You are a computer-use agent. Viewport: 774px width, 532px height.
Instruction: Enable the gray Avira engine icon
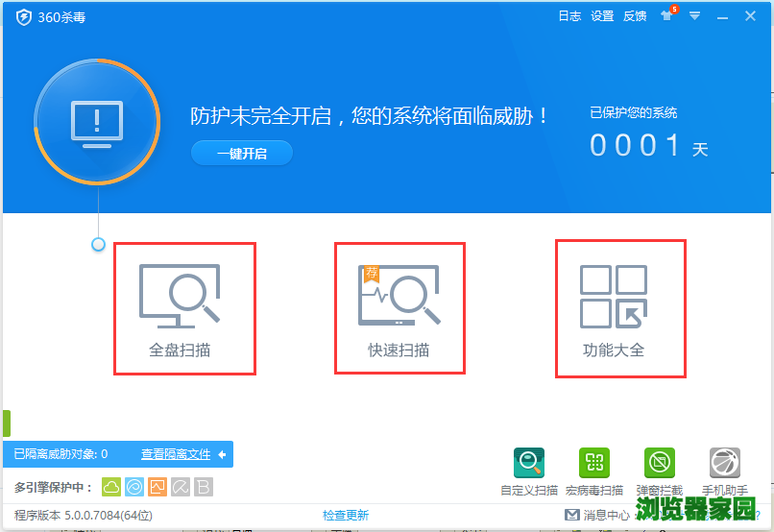pos(181,487)
